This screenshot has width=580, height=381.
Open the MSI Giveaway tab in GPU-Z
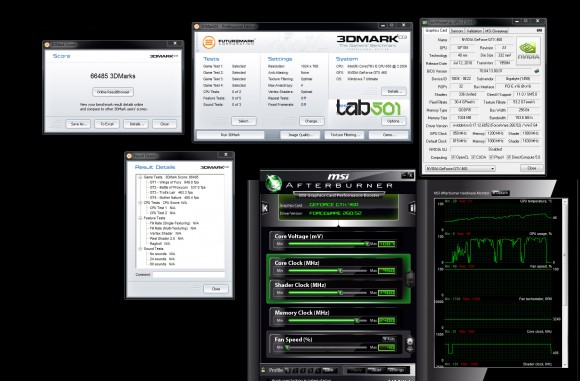[496, 31]
